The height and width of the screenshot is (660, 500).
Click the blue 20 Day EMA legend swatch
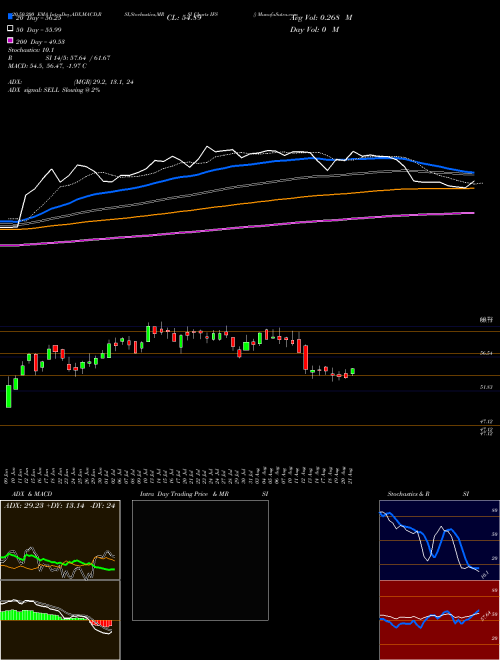[10, 17]
